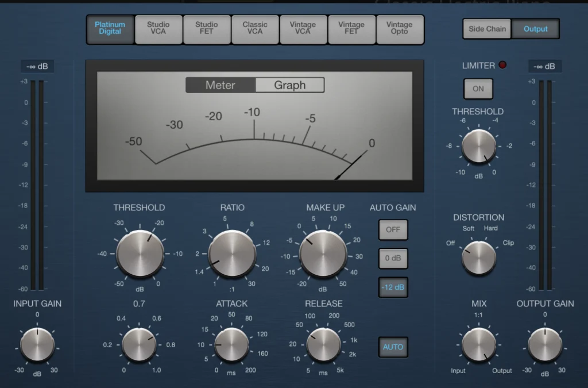Switch display to Graph view
Screen dimensions: 588x388
290,85
